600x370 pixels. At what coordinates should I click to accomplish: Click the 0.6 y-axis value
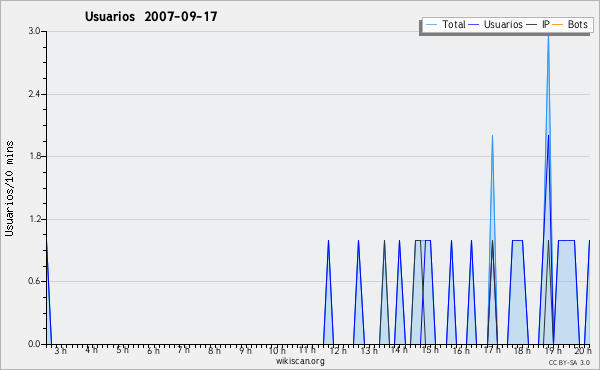point(34,281)
